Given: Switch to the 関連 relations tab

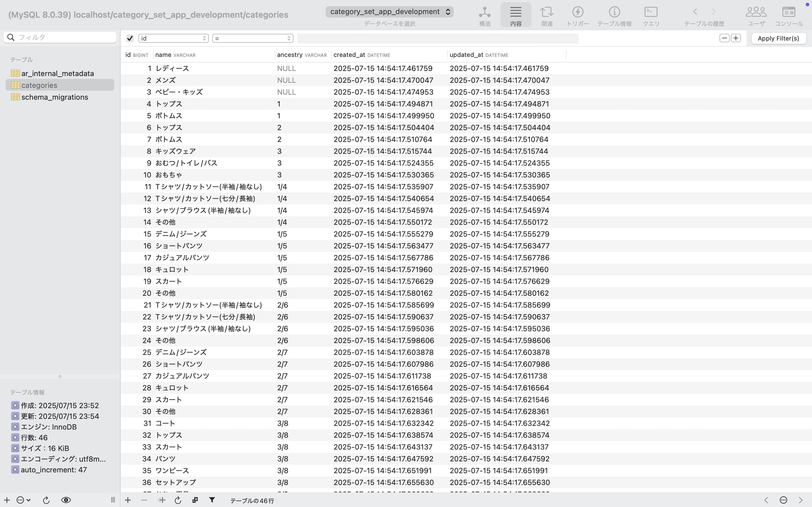Looking at the screenshot, I should click(547, 15).
